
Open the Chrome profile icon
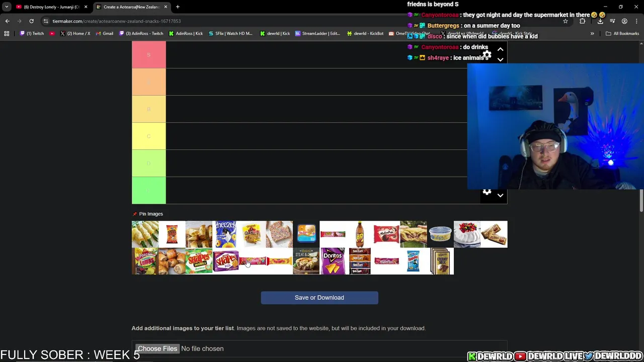click(624, 21)
